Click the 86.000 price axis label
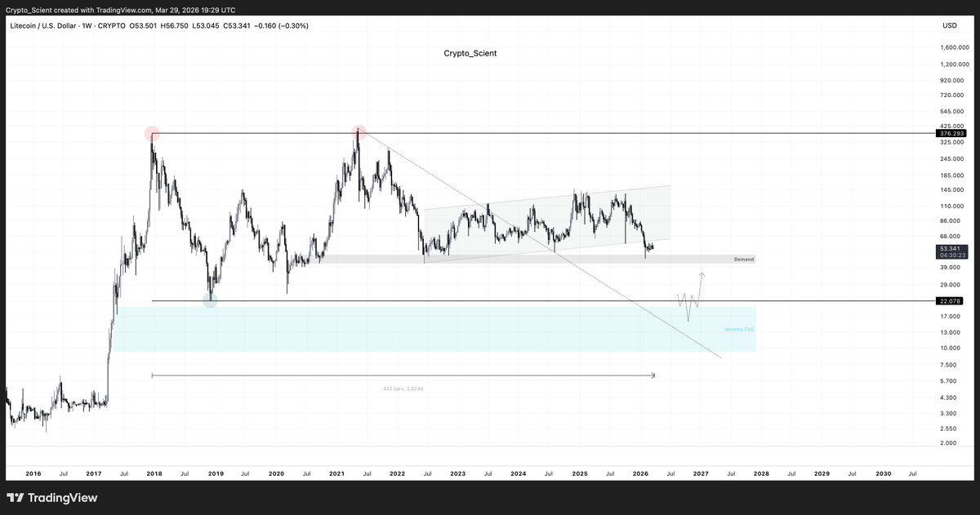980x515 pixels. point(951,220)
